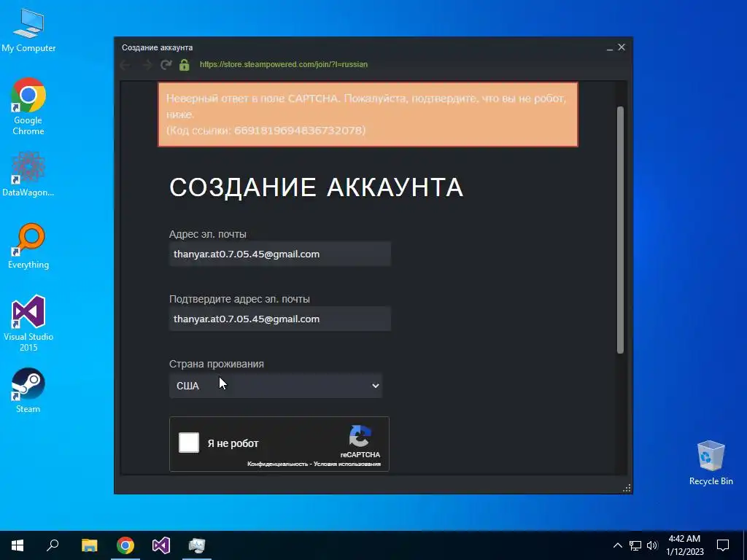The image size is (747, 560).
Task: Click the browser back arrow
Action: [x=125, y=65]
